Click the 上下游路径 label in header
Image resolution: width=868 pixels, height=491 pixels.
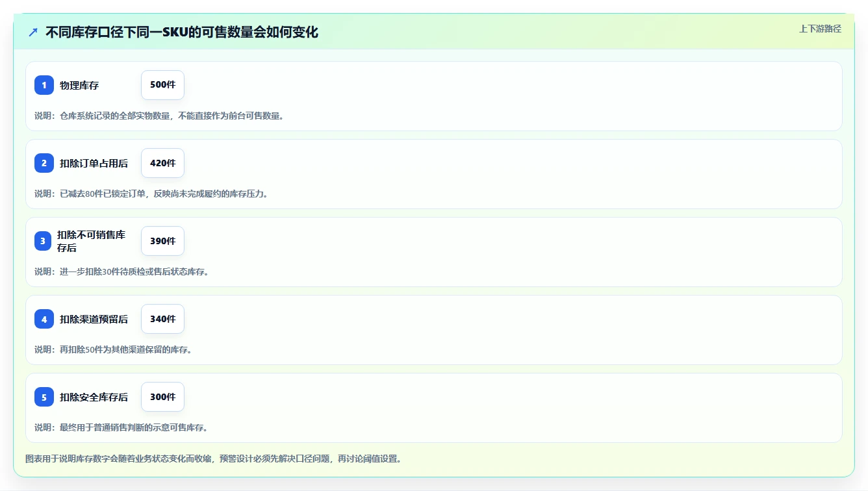point(820,29)
